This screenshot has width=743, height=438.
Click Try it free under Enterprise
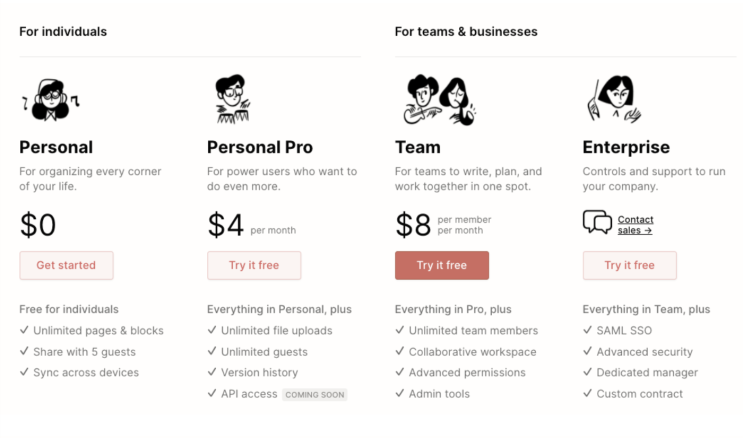click(630, 265)
